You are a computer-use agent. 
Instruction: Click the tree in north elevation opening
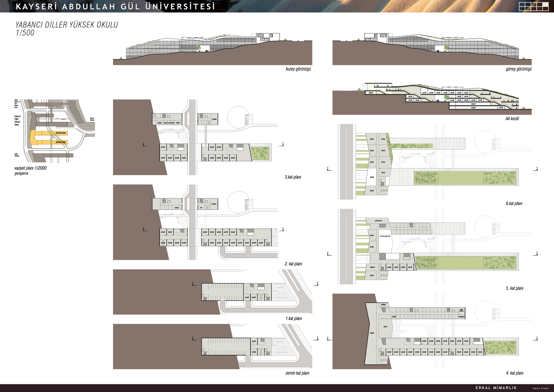(199, 48)
